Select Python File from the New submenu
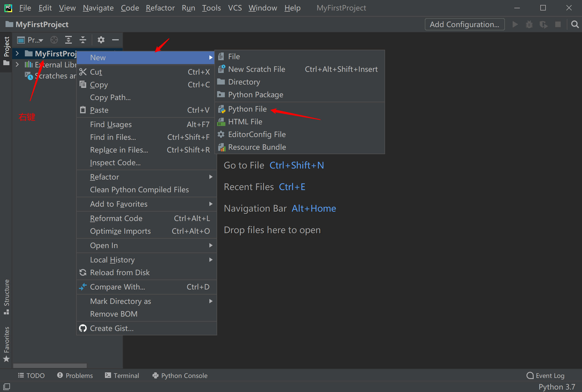Image resolution: width=582 pixels, height=392 pixels. (247, 109)
